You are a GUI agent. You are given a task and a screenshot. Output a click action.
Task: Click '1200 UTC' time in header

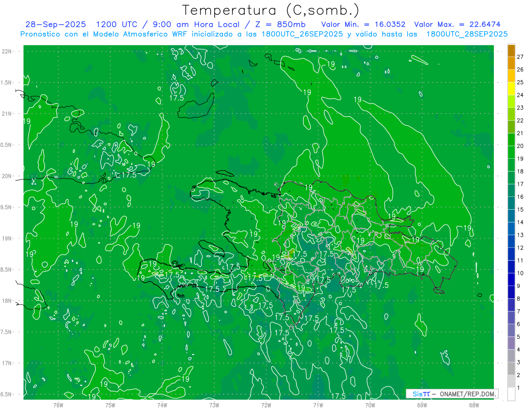(117, 24)
